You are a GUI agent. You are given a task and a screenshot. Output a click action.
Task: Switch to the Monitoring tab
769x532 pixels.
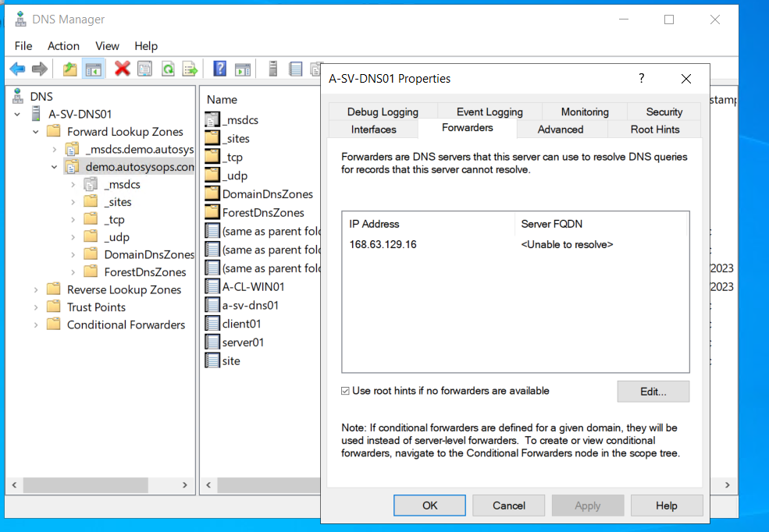point(584,112)
